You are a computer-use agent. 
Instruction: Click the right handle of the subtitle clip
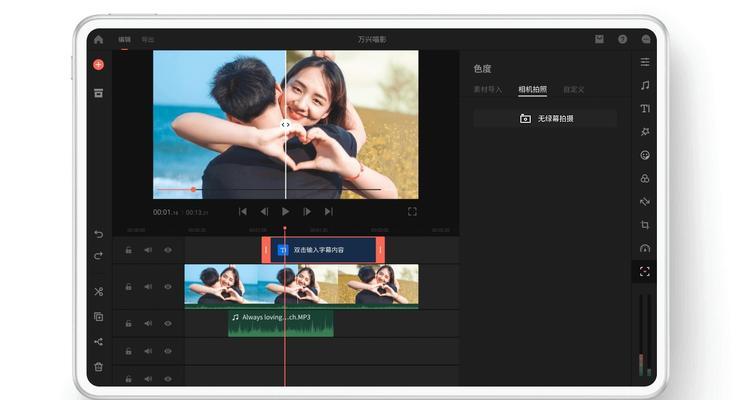point(380,250)
